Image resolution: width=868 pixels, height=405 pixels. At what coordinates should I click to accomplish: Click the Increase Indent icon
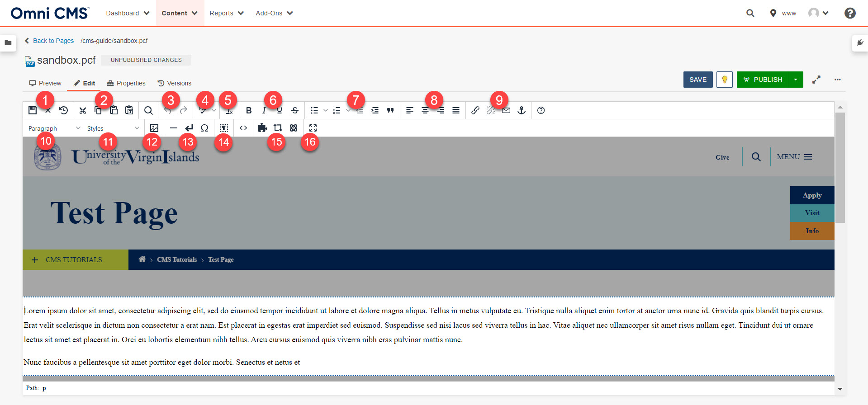375,110
